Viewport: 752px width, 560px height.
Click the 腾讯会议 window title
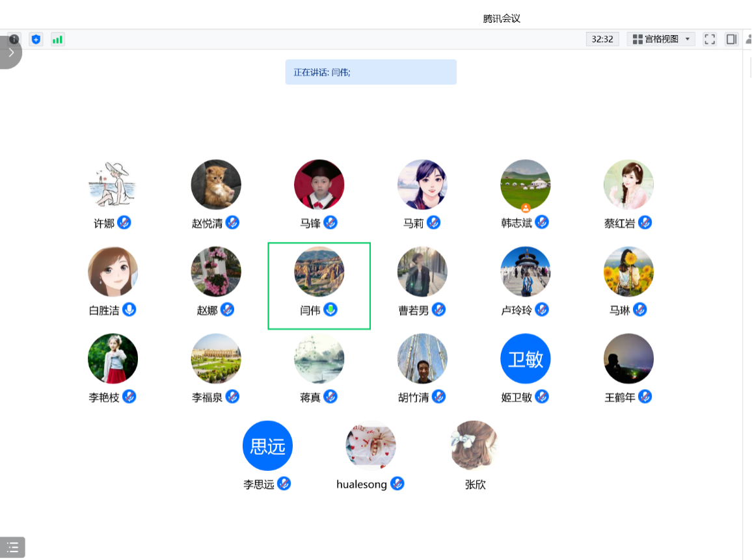[502, 18]
